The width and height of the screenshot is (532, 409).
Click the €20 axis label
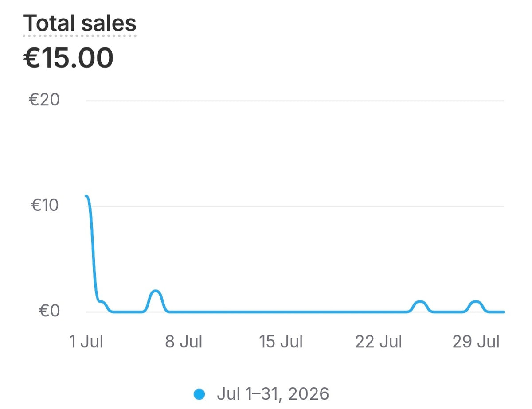(44, 100)
